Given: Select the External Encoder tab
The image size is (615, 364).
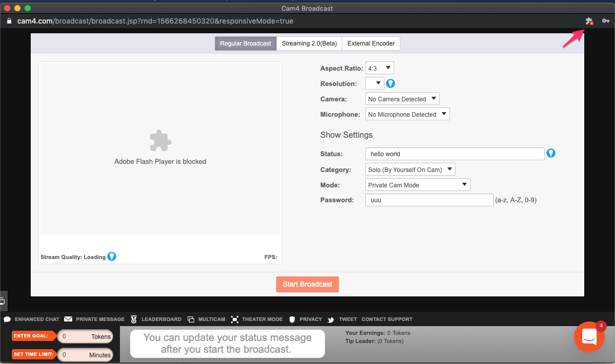Looking at the screenshot, I should [x=371, y=44].
